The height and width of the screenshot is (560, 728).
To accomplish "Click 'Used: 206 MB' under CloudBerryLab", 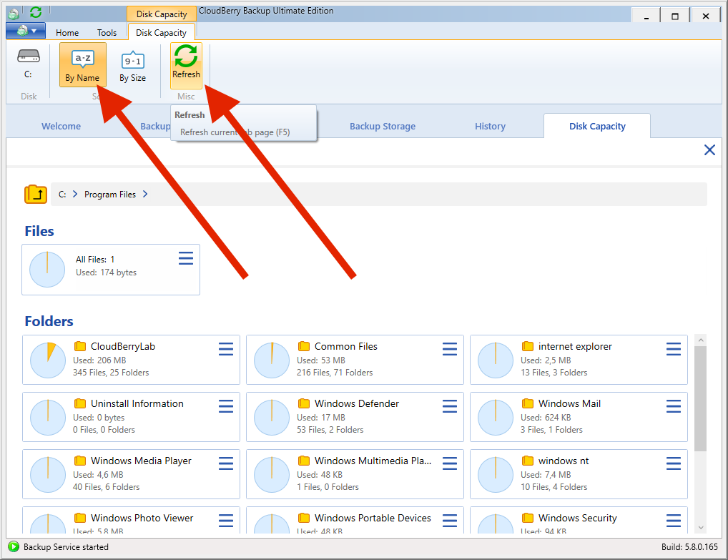I will pos(99,360).
